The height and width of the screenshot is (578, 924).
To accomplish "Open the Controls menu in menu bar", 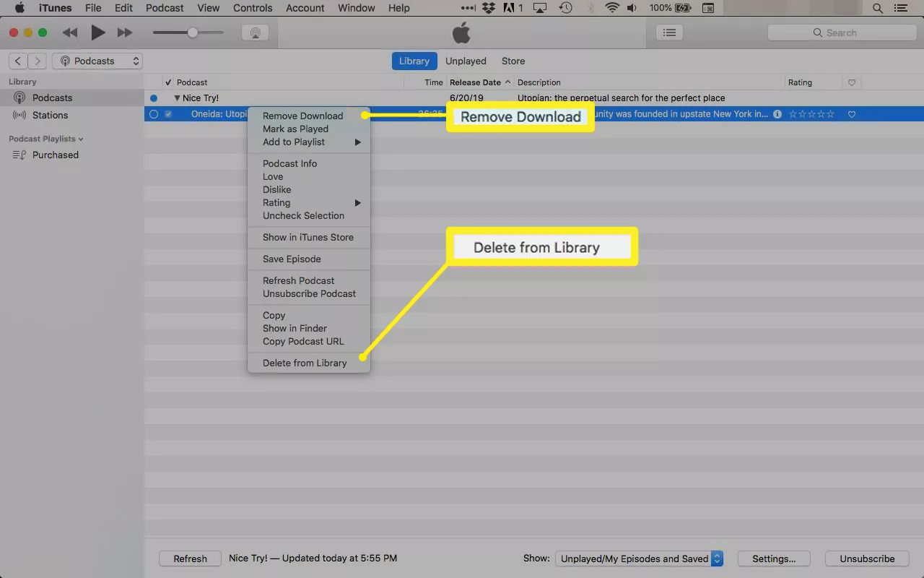I will [x=253, y=8].
